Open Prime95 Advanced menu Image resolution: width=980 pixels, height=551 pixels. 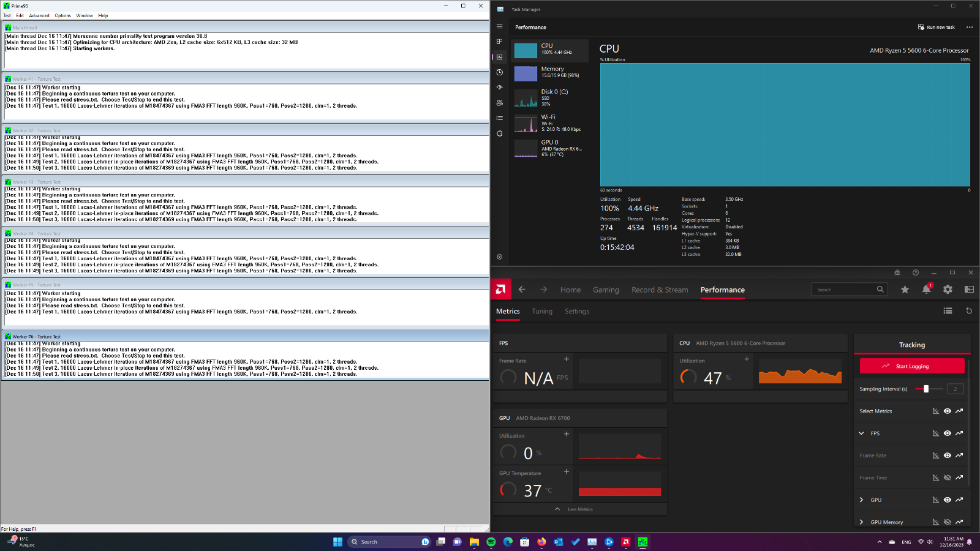39,15
